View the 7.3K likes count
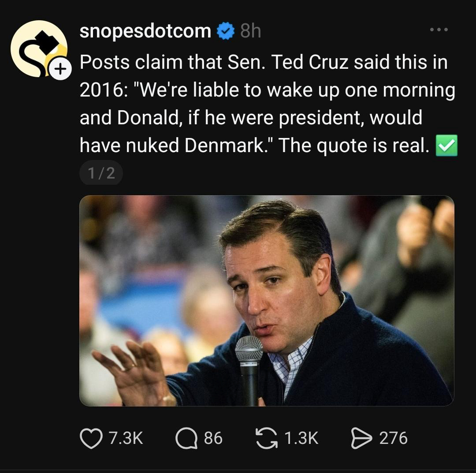 point(125,438)
